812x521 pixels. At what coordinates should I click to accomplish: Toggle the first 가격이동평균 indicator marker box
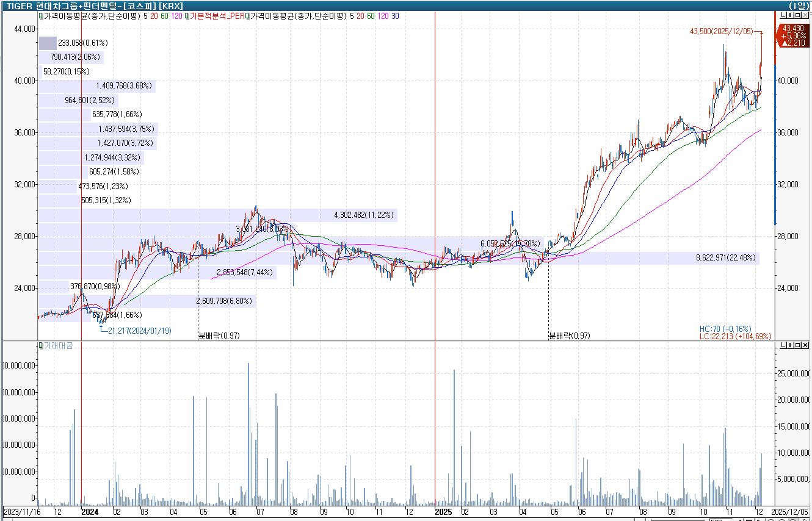tap(41, 16)
